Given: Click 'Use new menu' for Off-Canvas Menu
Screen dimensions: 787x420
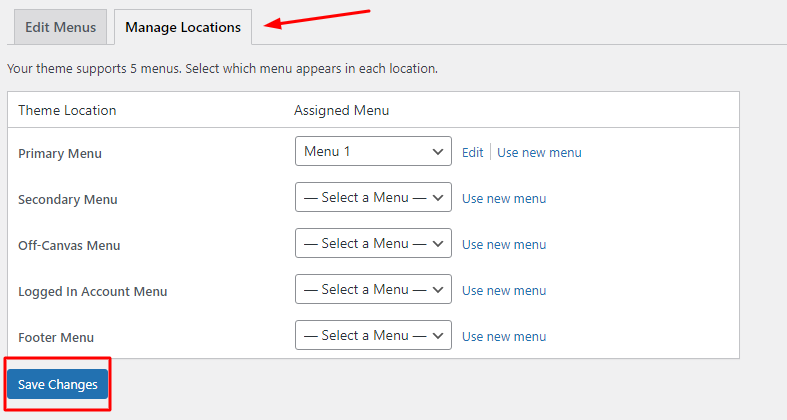Looking at the screenshot, I should (x=504, y=245).
